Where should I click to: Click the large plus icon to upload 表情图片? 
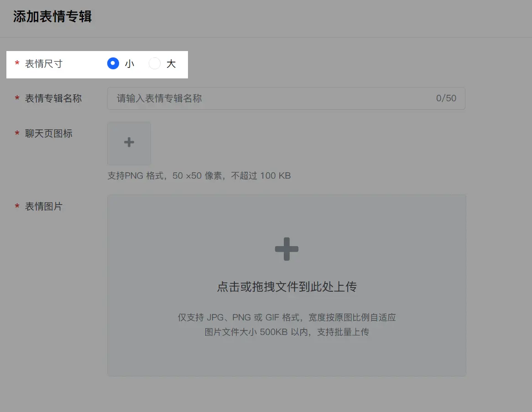287,249
